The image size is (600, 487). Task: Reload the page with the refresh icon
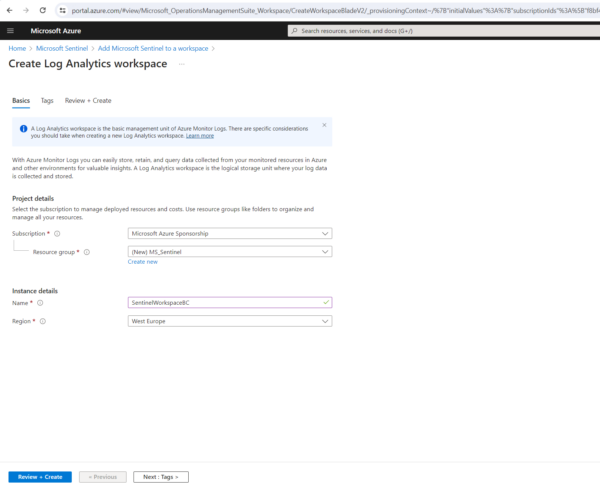point(42,10)
